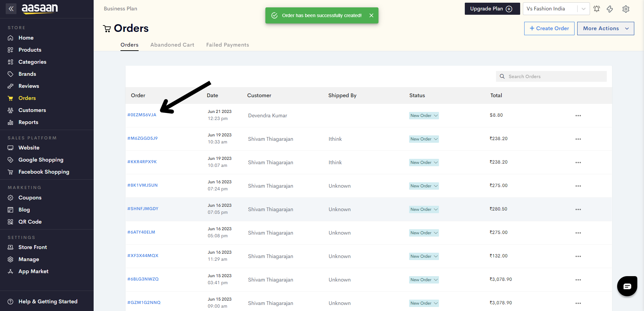Viewport: 644px width, 311px height.
Task: Open App Market in the sidebar
Action: tap(33, 271)
